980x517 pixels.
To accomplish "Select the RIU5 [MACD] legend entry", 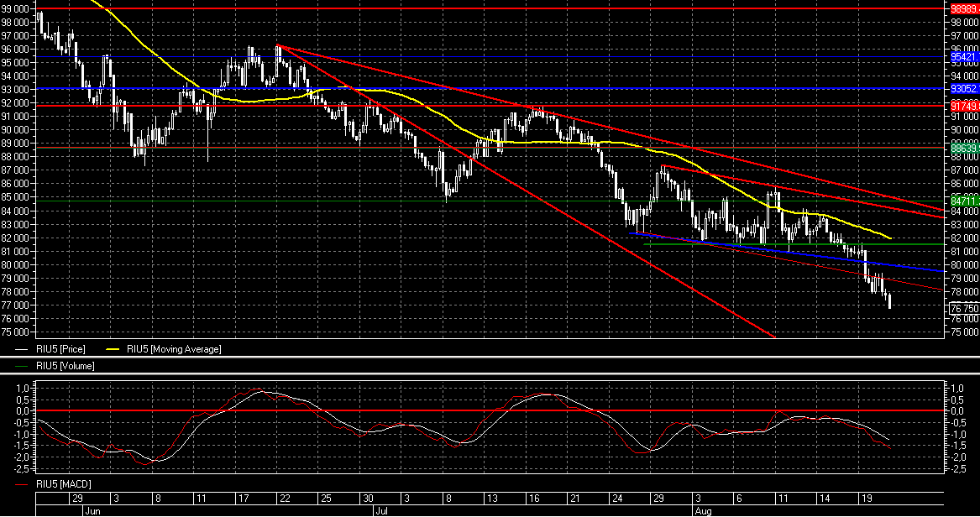I will coord(64,485).
